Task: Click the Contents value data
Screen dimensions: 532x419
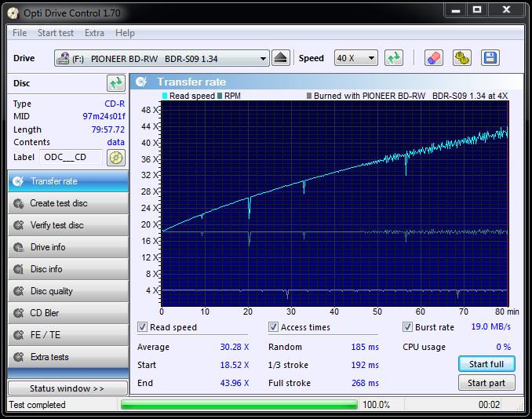Action: click(x=115, y=142)
